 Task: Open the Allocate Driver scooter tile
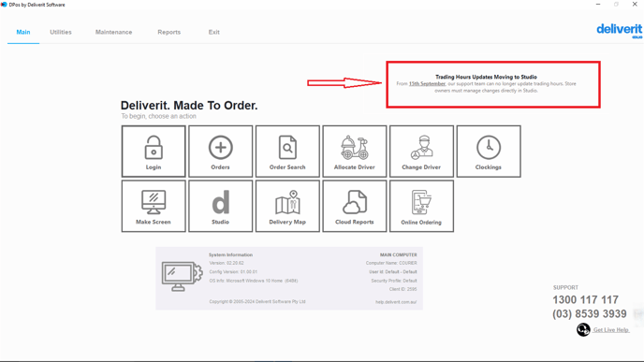click(x=355, y=152)
